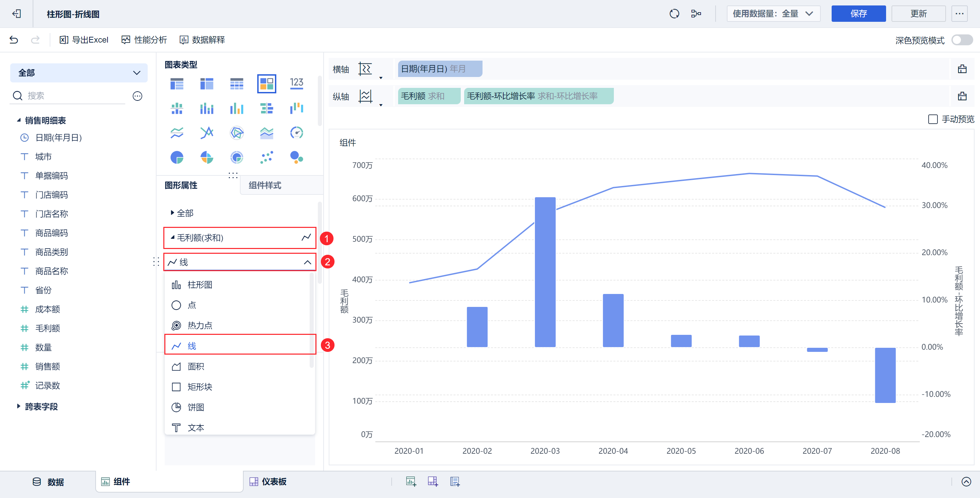Open the search options ellipsis icon
Viewport: 980px width, 498px height.
(137, 96)
